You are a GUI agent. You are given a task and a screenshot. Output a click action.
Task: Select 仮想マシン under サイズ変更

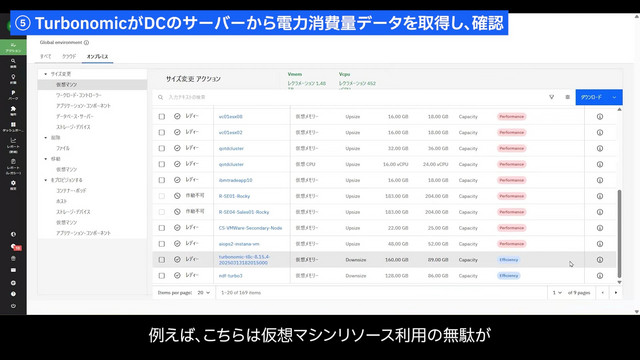(92, 84)
